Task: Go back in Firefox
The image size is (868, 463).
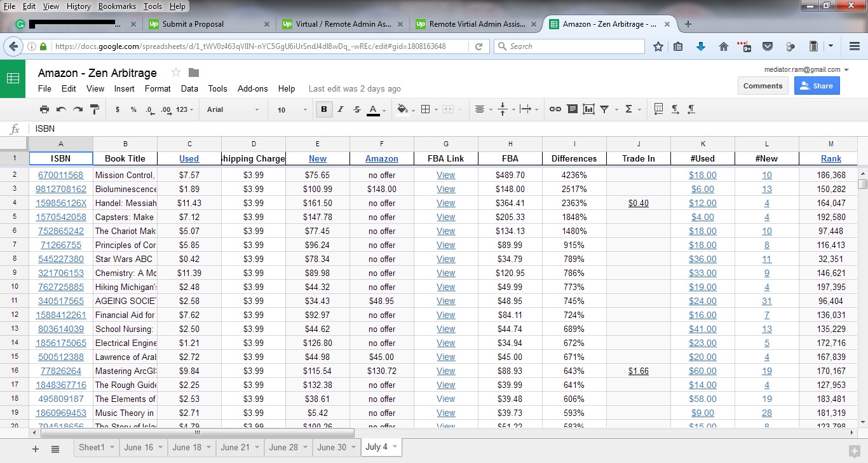Action: (x=13, y=46)
